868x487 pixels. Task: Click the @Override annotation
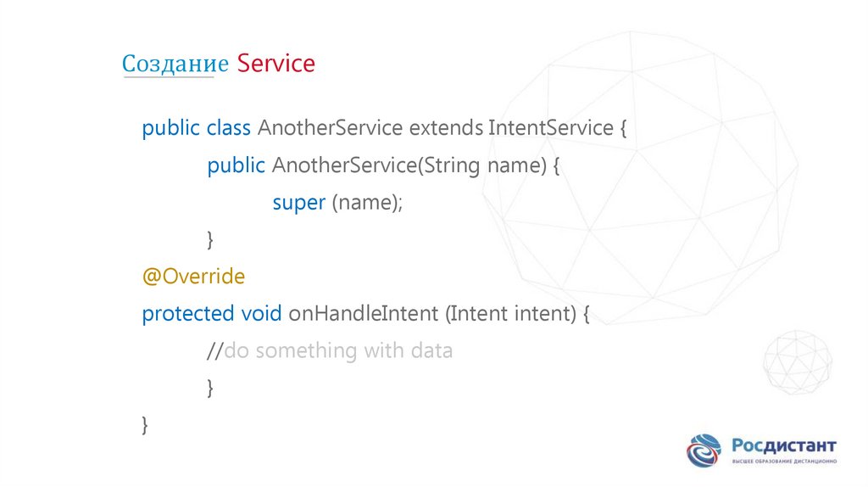(193, 277)
